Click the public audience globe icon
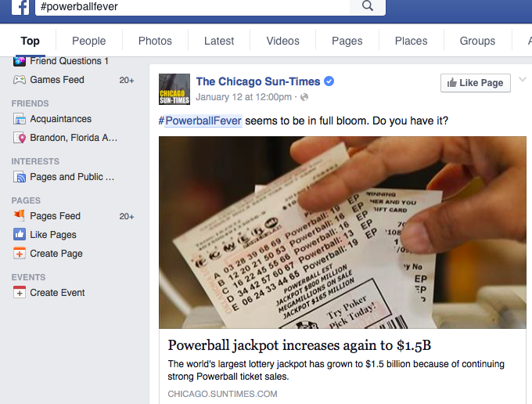The width and height of the screenshot is (532, 404). [x=304, y=97]
